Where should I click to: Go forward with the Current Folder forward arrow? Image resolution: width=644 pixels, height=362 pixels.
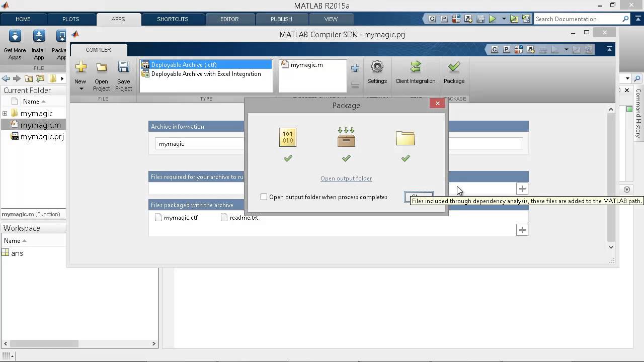(x=17, y=78)
